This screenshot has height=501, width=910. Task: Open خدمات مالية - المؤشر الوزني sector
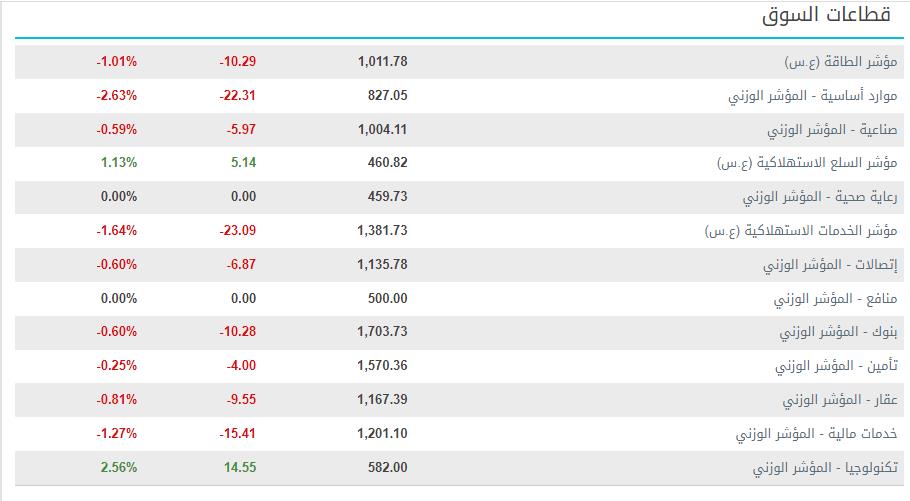[817, 434]
